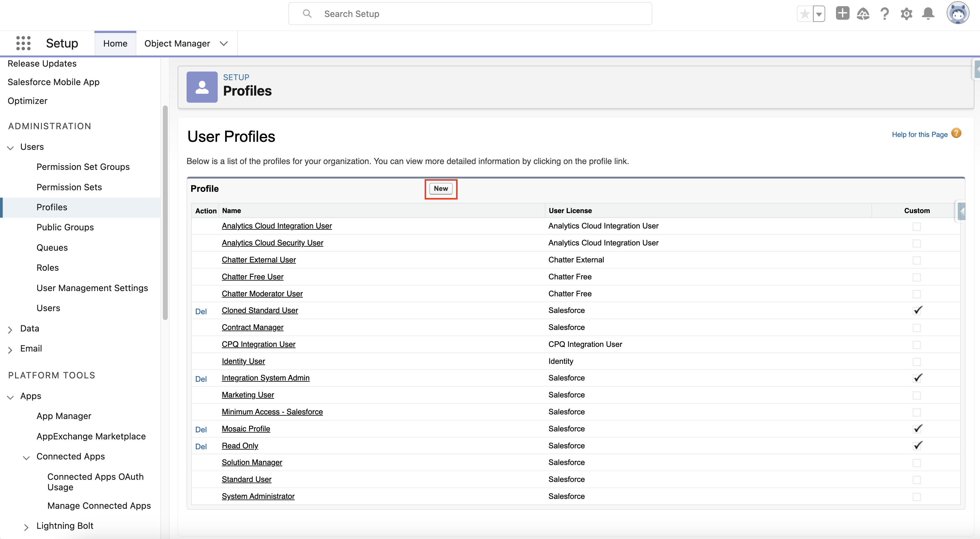Click Custom checkbox for Read Only profile

(x=917, y=446)
